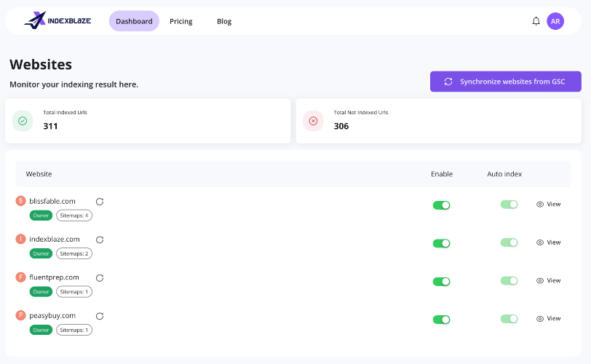Go to the Dashboard tab
The width and height of the screenshot is (591, 364).
pos(134,21)
